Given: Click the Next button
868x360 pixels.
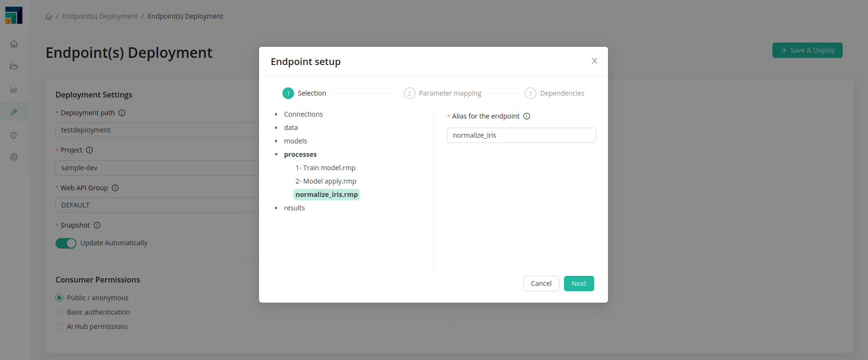Looking at the screenshot, I should tap(579, 284).
